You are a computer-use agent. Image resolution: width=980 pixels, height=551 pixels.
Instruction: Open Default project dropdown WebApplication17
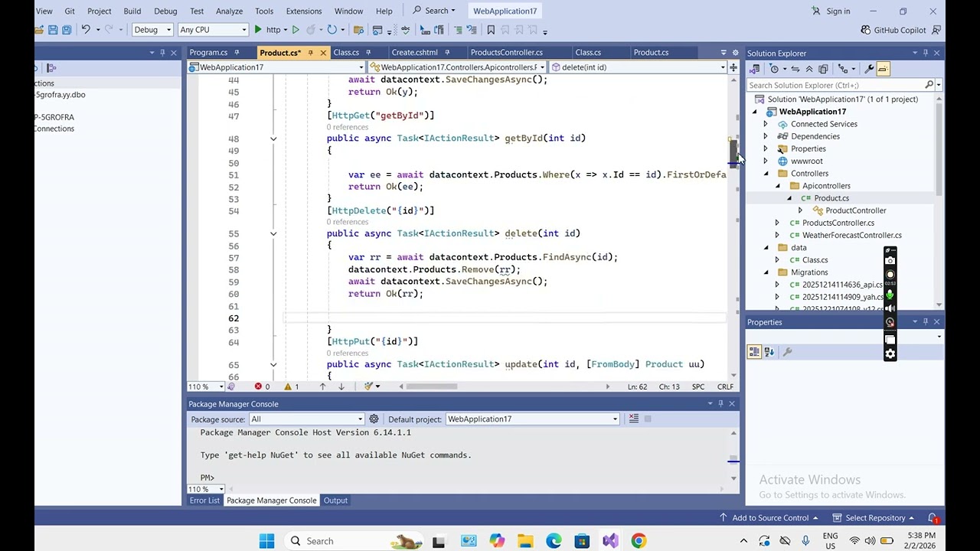point(532,419)
